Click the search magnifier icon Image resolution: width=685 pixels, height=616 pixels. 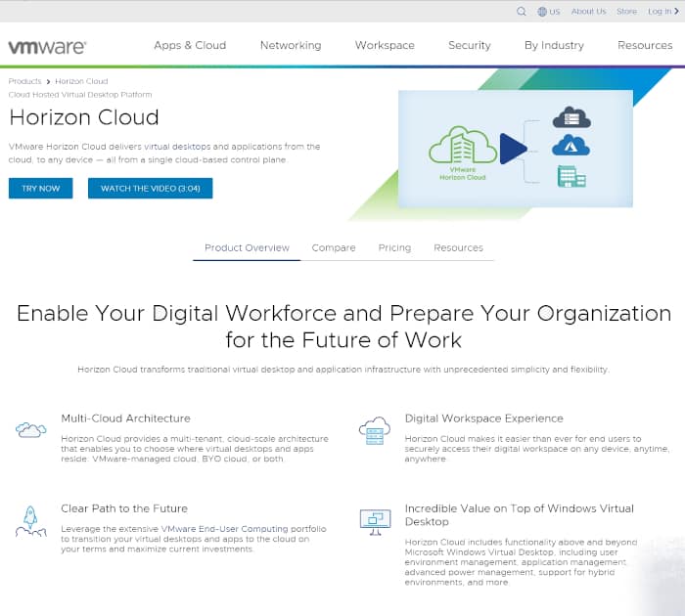pos(522,12)
